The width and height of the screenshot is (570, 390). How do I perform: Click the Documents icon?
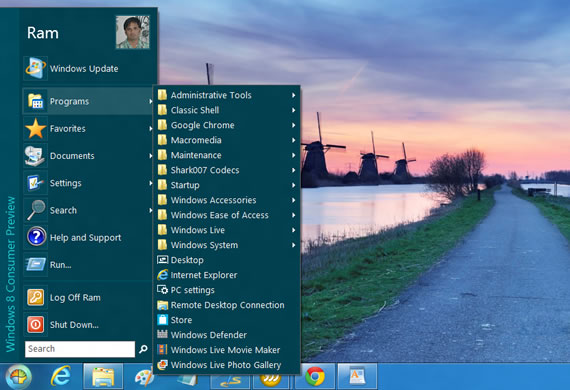point(35,156)
